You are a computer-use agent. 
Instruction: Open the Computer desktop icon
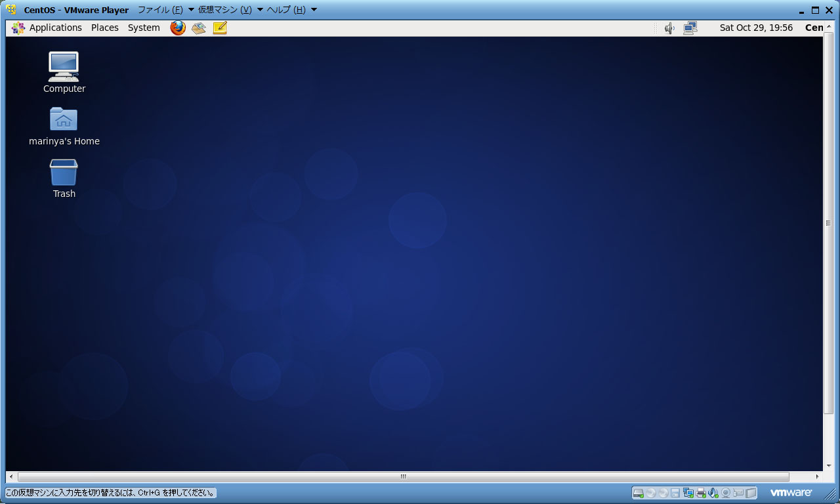point(64,67)
